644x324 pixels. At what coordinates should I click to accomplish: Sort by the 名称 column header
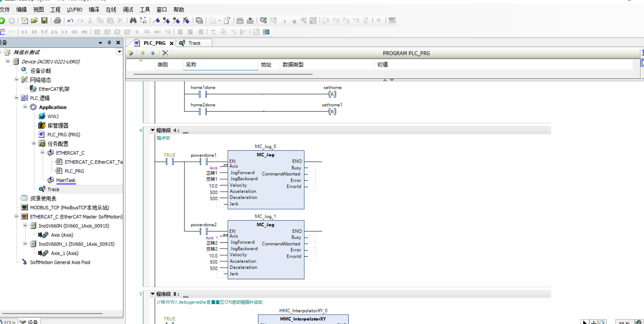click(x=221, y=65)
